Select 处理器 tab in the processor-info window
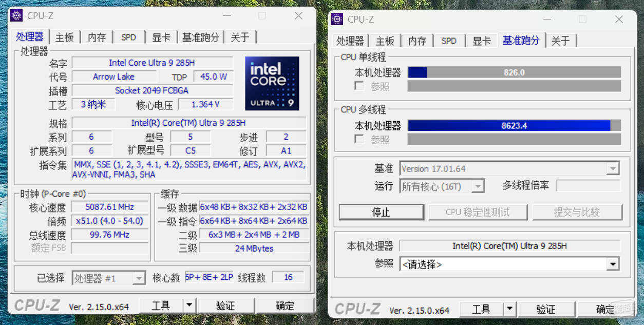Viewport: 644px width, 325px height. pos(30,36)
